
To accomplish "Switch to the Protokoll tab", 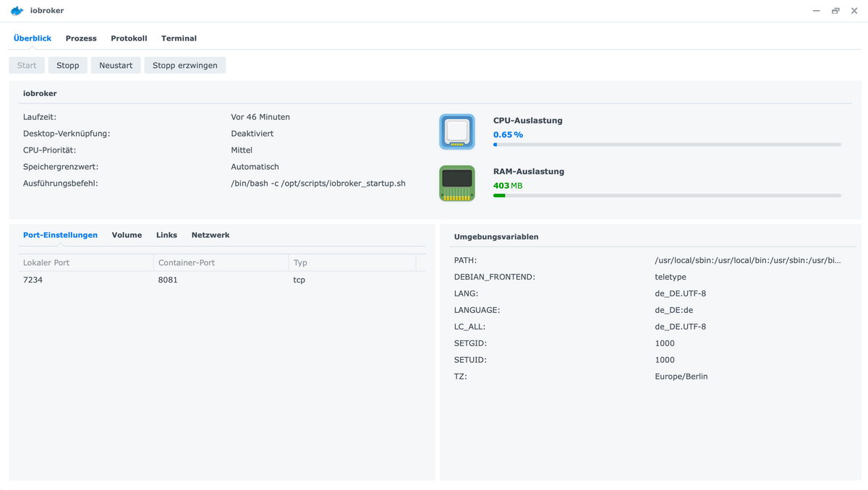I will [x=129, y=38].
